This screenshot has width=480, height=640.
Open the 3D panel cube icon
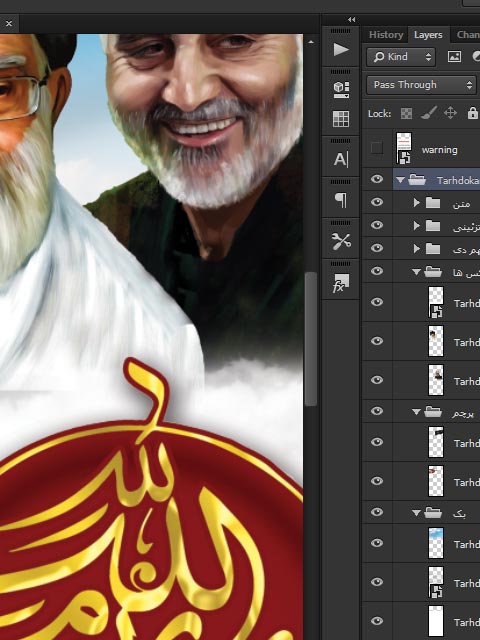341,89
